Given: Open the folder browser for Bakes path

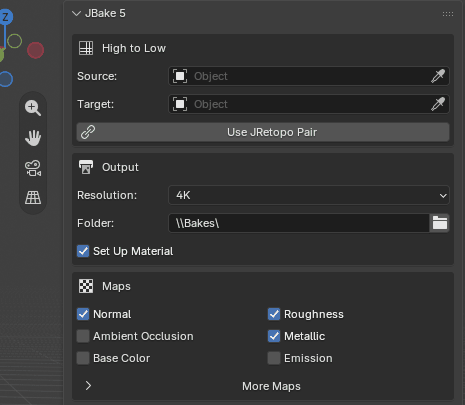Looking at the screenshot, I should coord(440,223).
